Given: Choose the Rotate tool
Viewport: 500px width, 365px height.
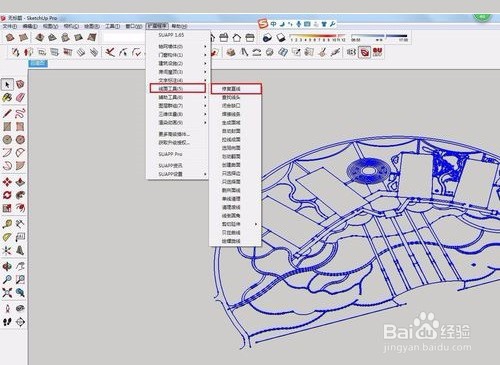Looking at the screenshot, I should pos(7,195).
